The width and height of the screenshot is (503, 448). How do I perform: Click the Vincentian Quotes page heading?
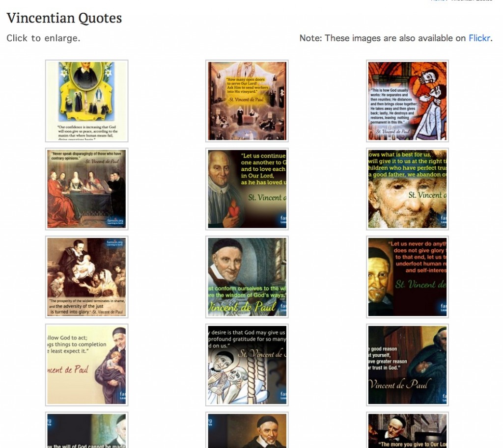(64, 18)
